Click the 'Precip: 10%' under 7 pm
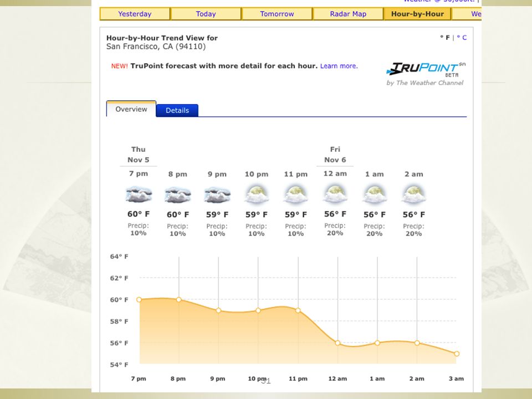Image resolution: width=532 pixels, height=399 pixels. pos(139,229)
